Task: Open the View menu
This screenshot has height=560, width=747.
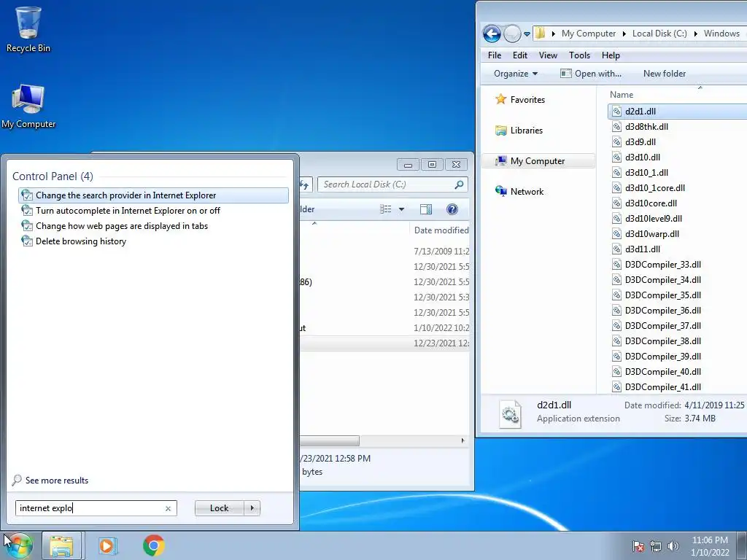Action: point(548,55)
